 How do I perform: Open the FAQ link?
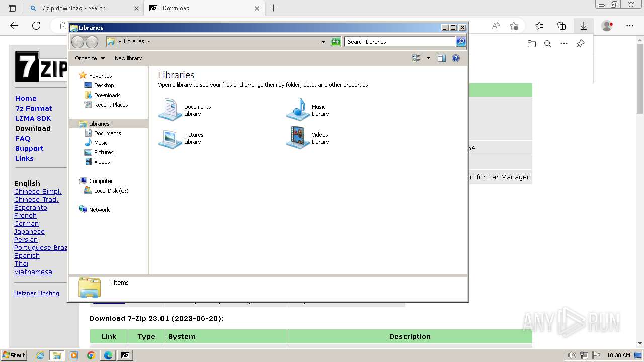tap(23, 139)
